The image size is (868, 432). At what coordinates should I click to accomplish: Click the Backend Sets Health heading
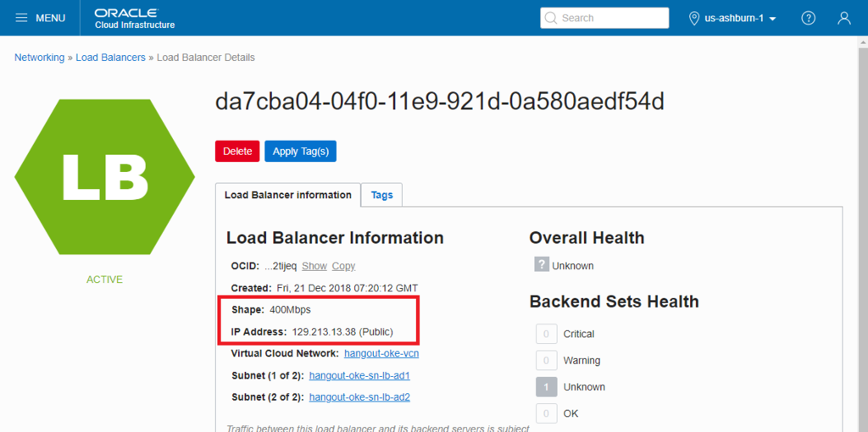click(x=614, y=302)
